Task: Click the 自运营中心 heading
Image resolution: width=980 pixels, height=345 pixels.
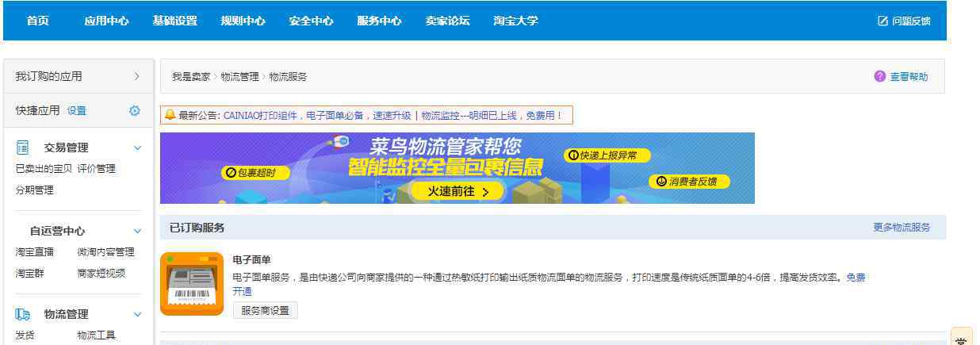Action: pos(58,231)
